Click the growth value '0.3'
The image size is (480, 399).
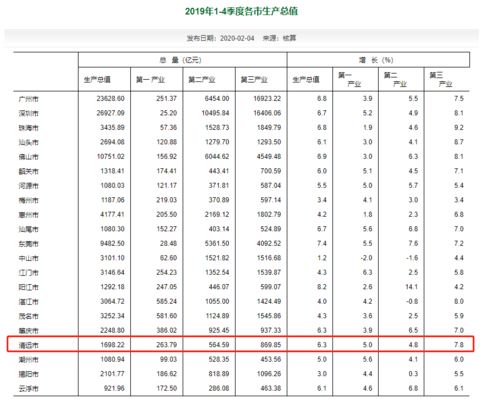coord(413,374)
